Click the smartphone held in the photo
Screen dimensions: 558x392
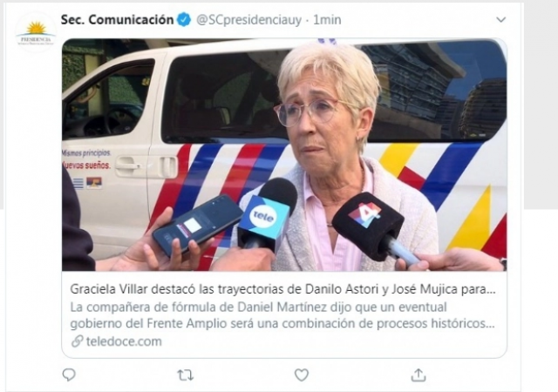coord(197,224)
